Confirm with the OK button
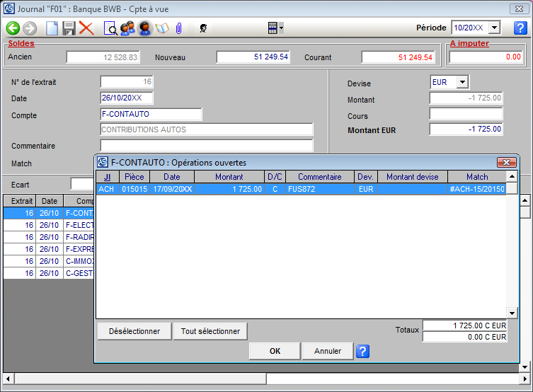Image resolution: width=533 pixels, height=392 pixels. coord(275,351)
